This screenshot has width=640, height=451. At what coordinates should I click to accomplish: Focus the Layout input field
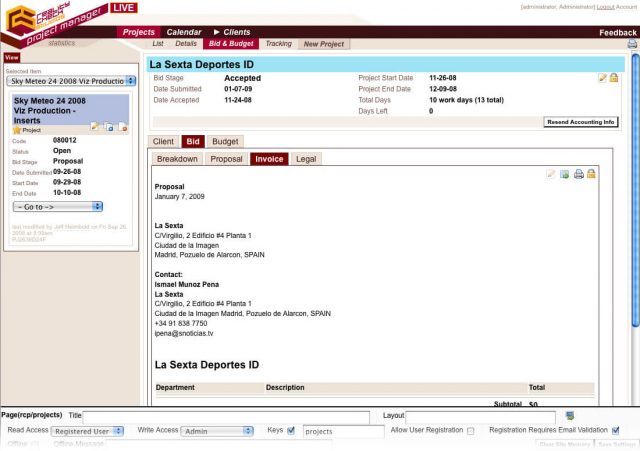(x=480, y=416)
